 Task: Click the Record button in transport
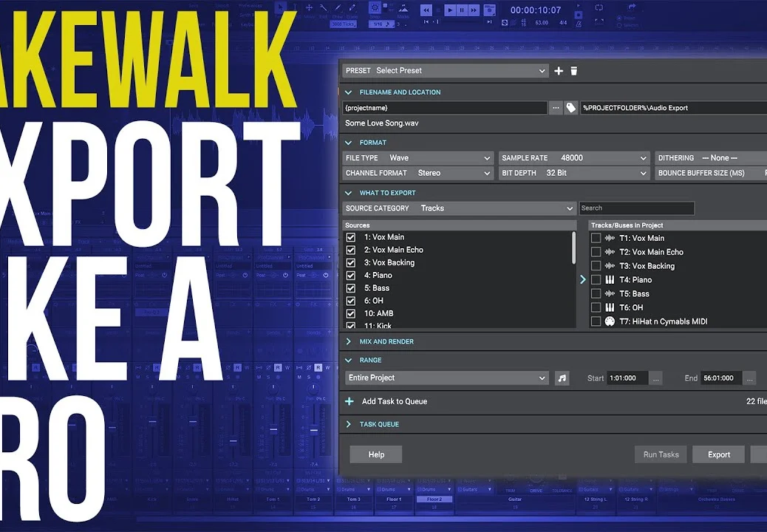coord(489,10)
